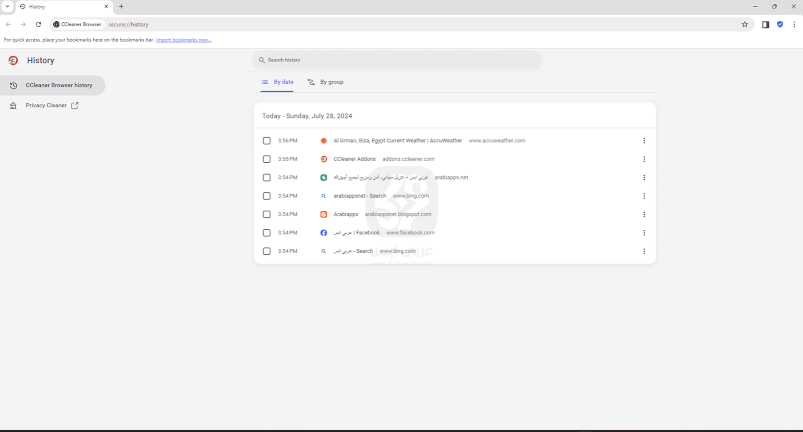
Task: Click the CCleaner Addons favicon
Action: coord(324,159)
